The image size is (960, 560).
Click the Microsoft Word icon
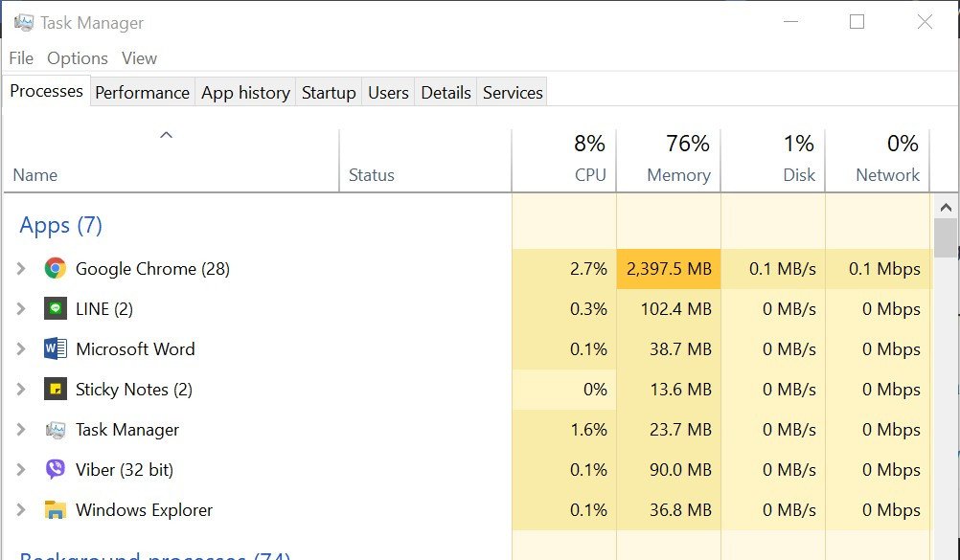56,348
